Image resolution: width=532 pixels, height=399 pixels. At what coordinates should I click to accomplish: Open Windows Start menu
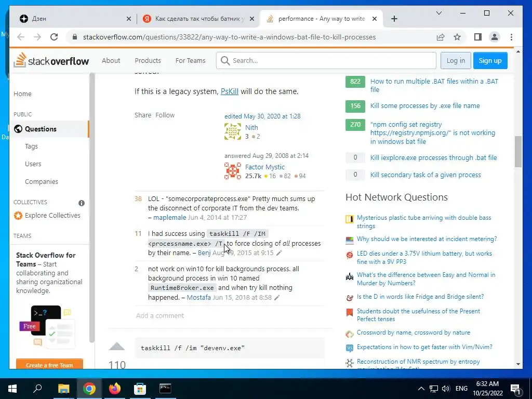[x=12, y=389]
